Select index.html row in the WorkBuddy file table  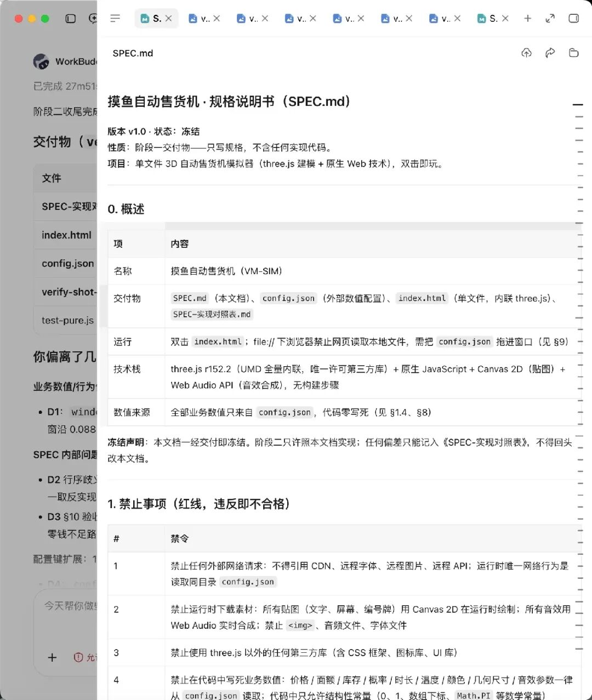click(x=66, y=235)
